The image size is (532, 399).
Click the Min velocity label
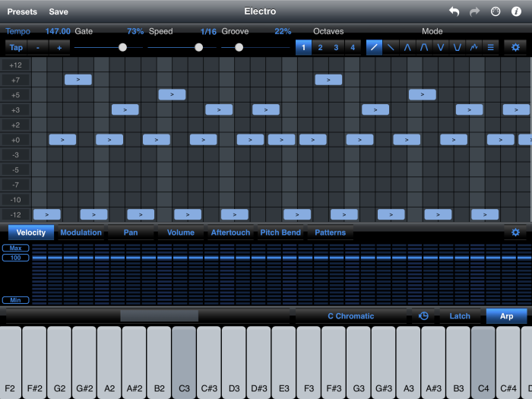(x=16, y=300)
